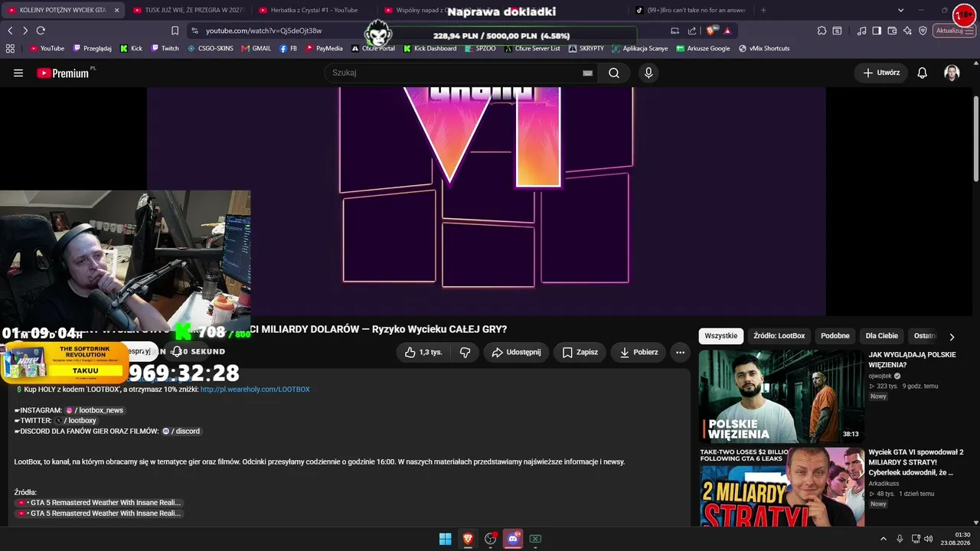Open the Leo AI sparkle icon
The width and height of the screenshot is (980, 551).
tap(907, 31)
